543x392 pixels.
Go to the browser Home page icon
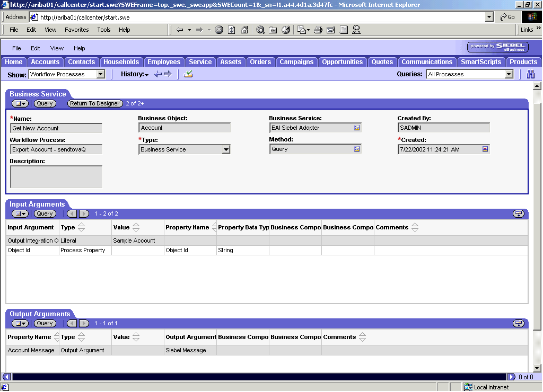244,30
